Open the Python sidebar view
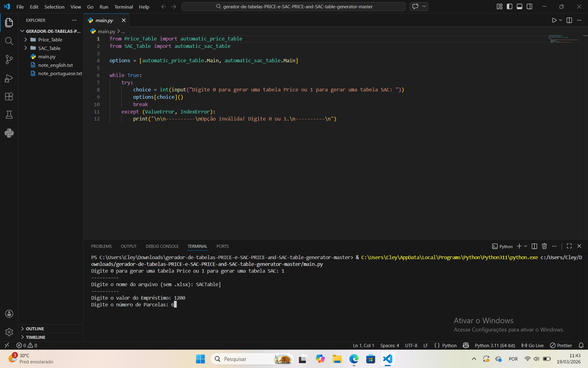The image size is (588, 368). [x=9, y=133]
